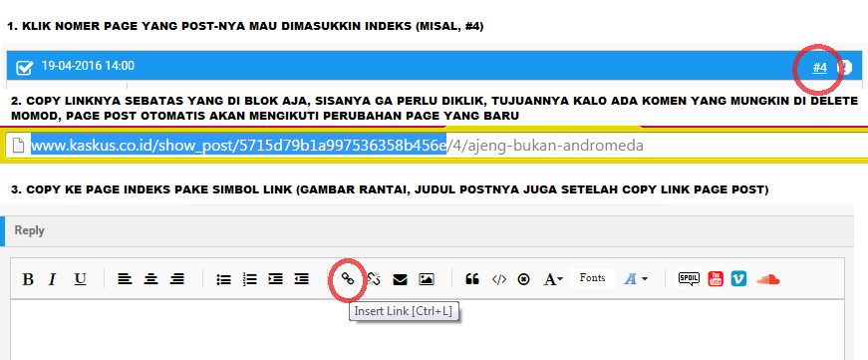Open font color dropdown
The width and height of the screenshot is (868, 360).
tap(636, 279)
